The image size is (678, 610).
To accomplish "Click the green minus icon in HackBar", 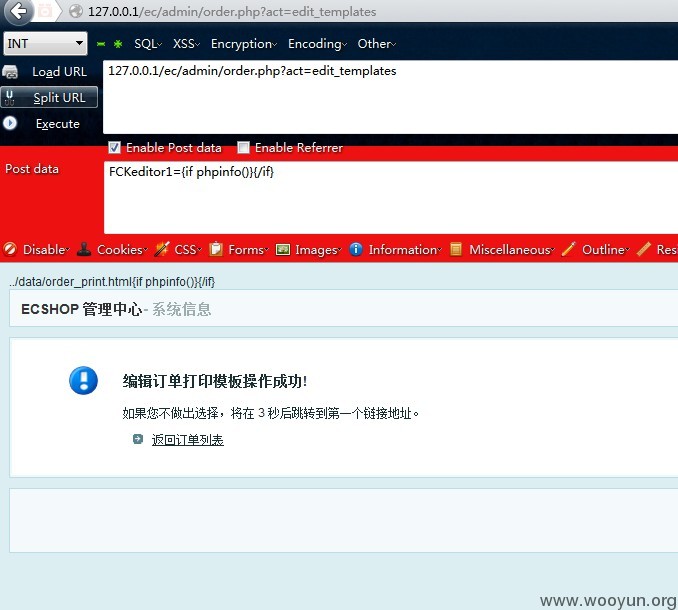I will (101, 44).
